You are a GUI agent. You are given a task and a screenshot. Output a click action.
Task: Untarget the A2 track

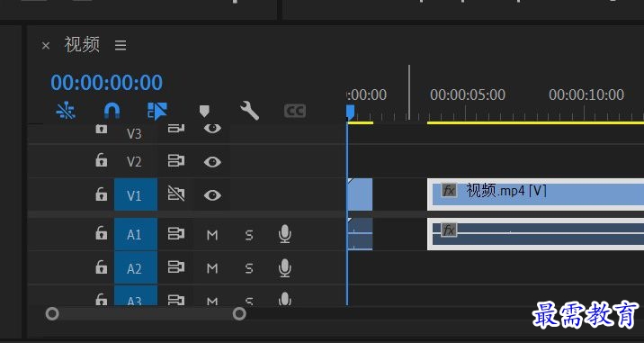(136, 268)
